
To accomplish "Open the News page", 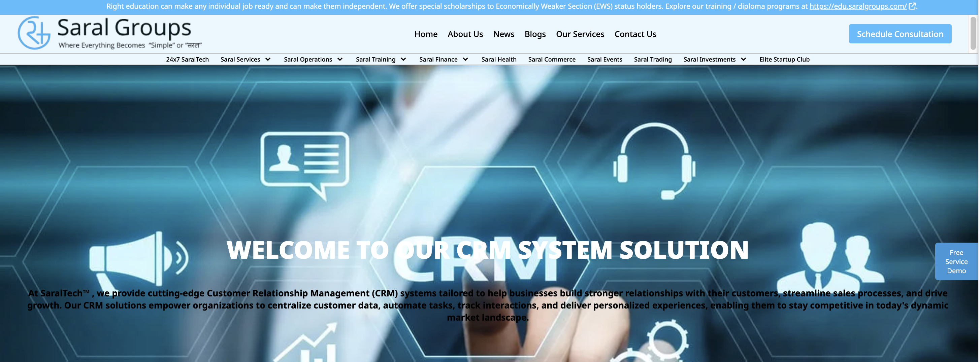I will click(x=504, y=34).
